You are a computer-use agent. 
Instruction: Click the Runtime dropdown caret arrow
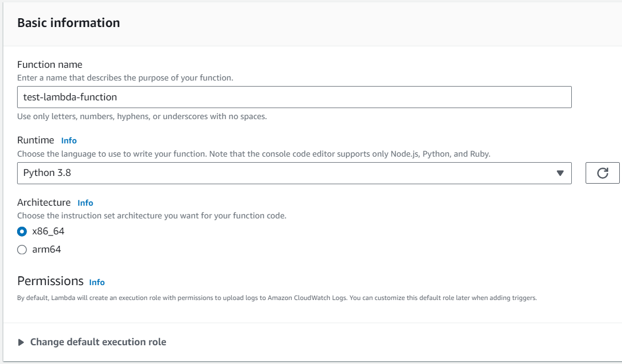pos(560,173)
